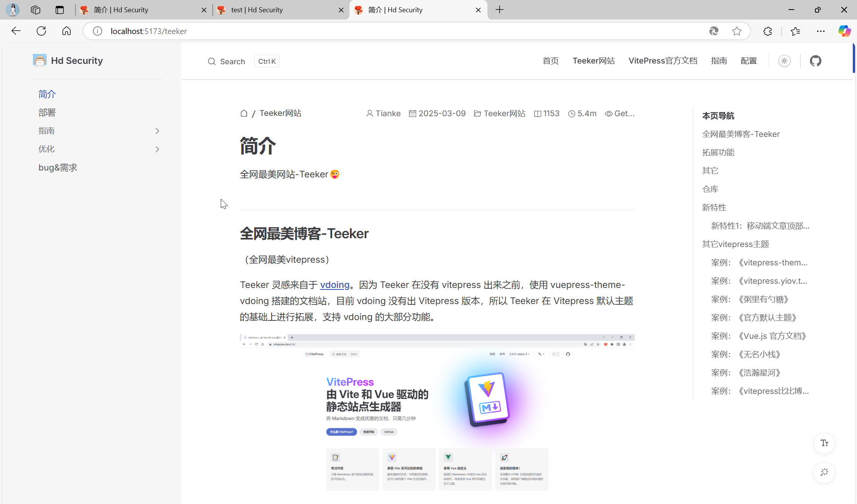Jump to 仓库 outline entry

(710, 189)
